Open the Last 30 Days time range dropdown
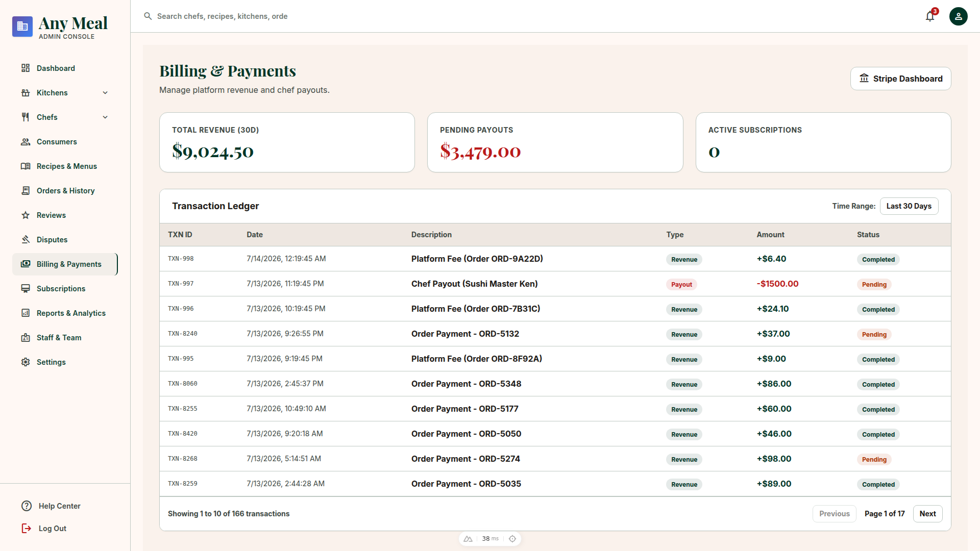This screenshot has width=980, height=551. pyautogui.click(x=909, y=206)
